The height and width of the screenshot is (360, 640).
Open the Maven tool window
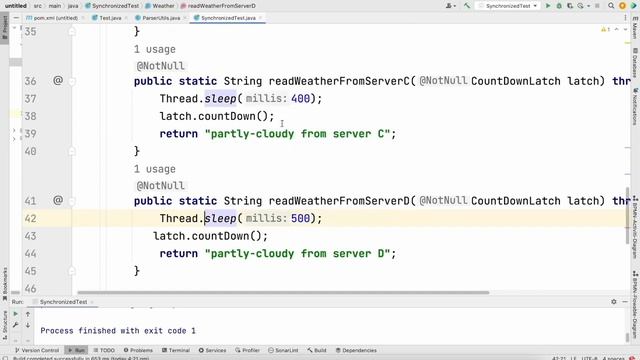coord(635,28)
